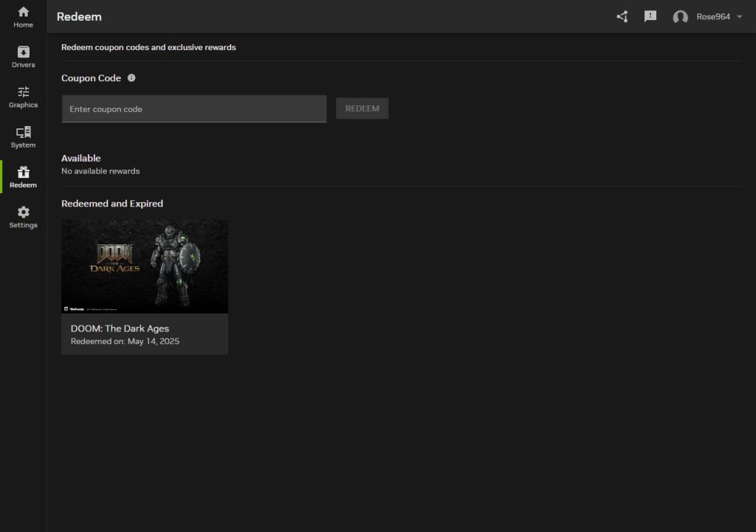
Task: Click the Redeemed and Expired heading
Action: (x=112, y=204)
